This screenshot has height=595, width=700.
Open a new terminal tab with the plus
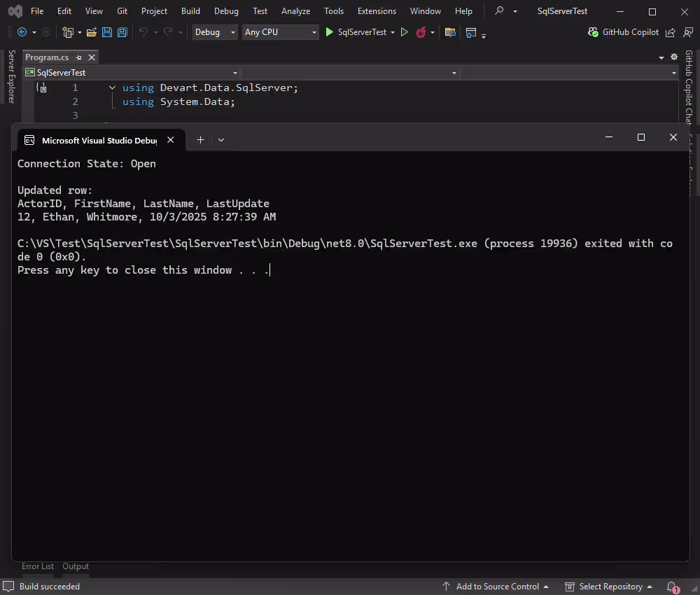coord(200,139)
